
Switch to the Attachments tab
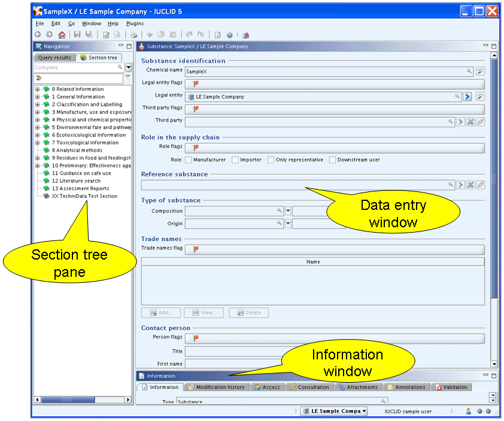click(x=359, y=388)
